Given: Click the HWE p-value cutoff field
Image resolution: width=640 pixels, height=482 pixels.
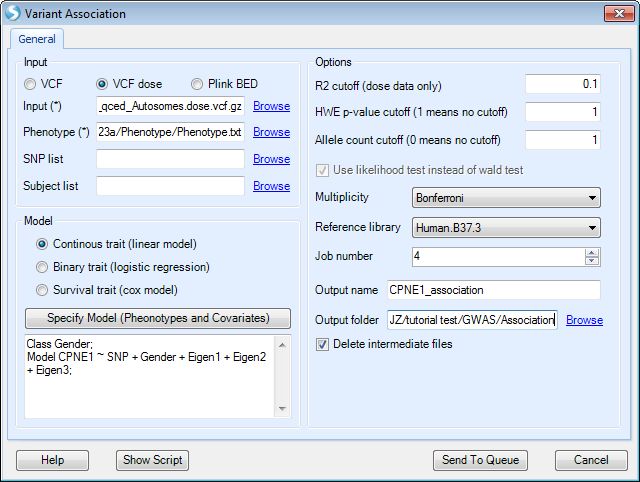Looking at the screenshot, I should (563, 112).
